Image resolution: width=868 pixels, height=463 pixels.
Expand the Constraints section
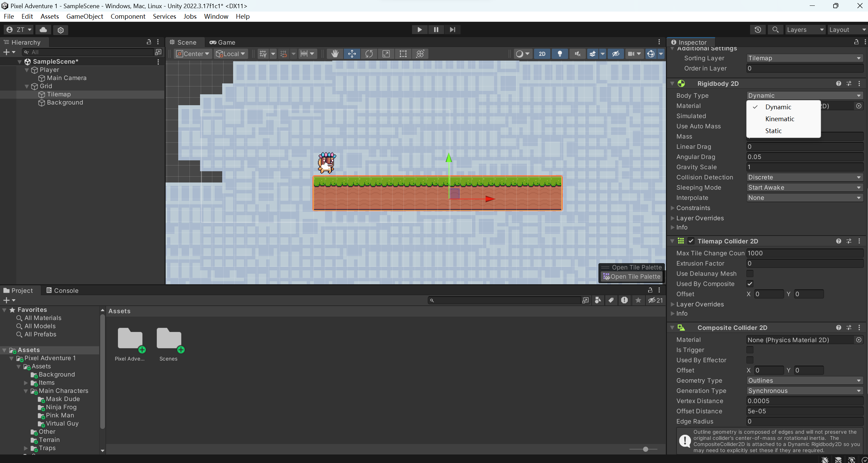coord(693,208)
